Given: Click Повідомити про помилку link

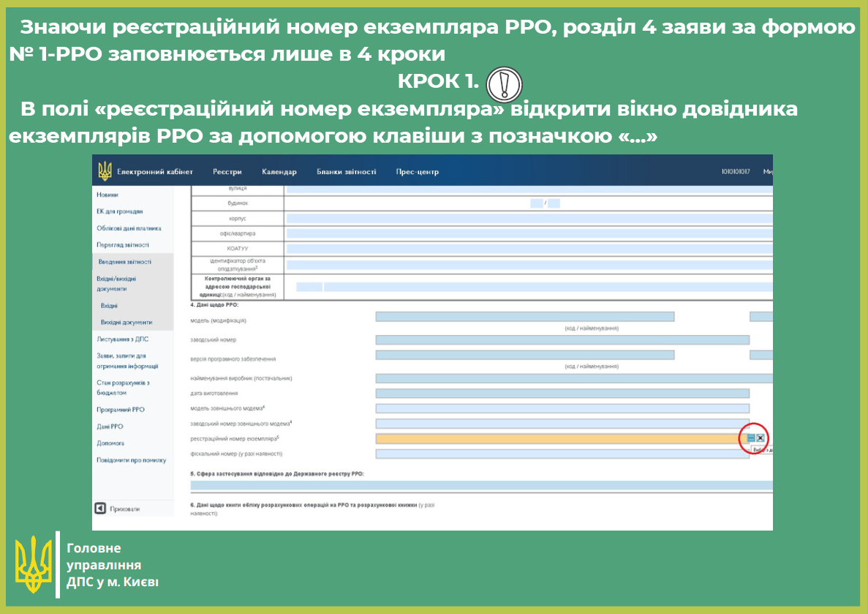Looking at the screenshot, I should pos(131,460).
